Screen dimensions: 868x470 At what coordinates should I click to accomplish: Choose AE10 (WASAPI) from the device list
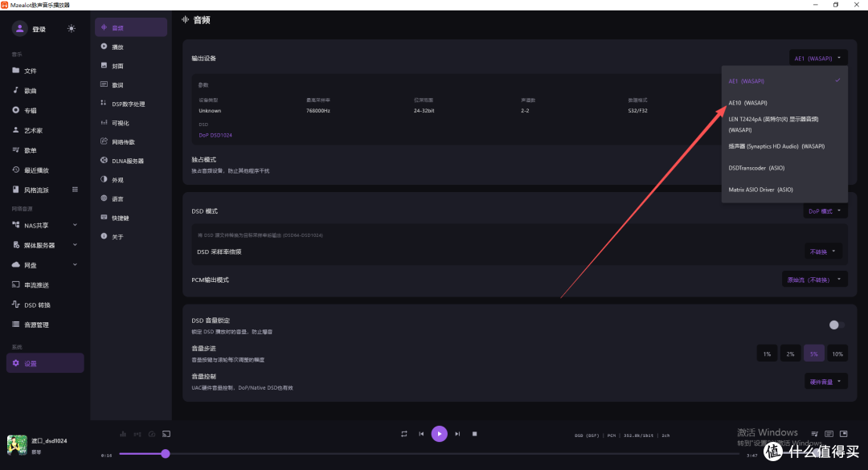click(x=784, y=103)
